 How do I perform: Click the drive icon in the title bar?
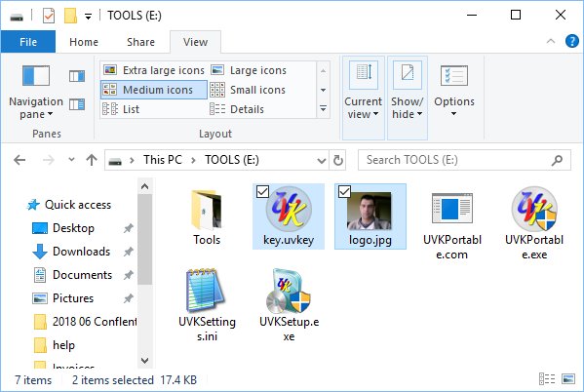(17, 18)
